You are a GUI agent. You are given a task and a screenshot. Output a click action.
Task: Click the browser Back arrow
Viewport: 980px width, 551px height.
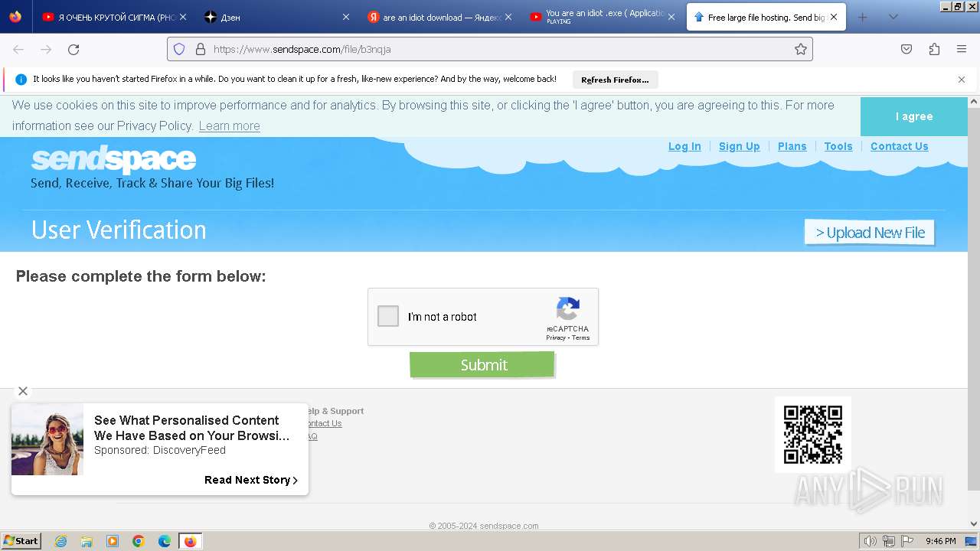18,49
